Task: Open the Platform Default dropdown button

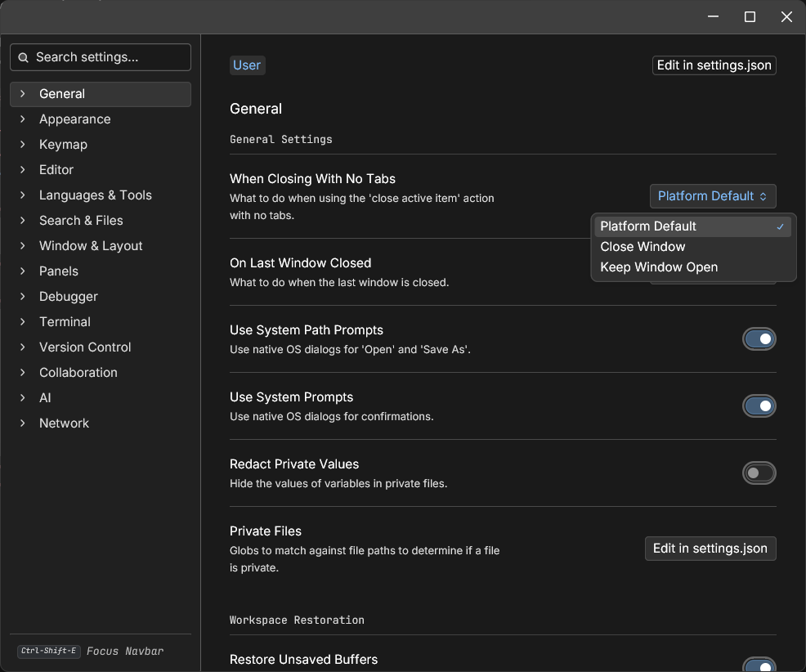Action: [713, 196]
